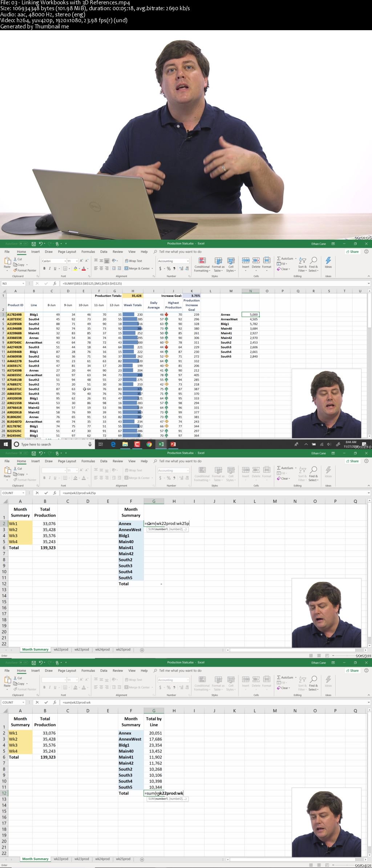Click cancel X beside the wk25p formula bar

click(x=37, y=493)
